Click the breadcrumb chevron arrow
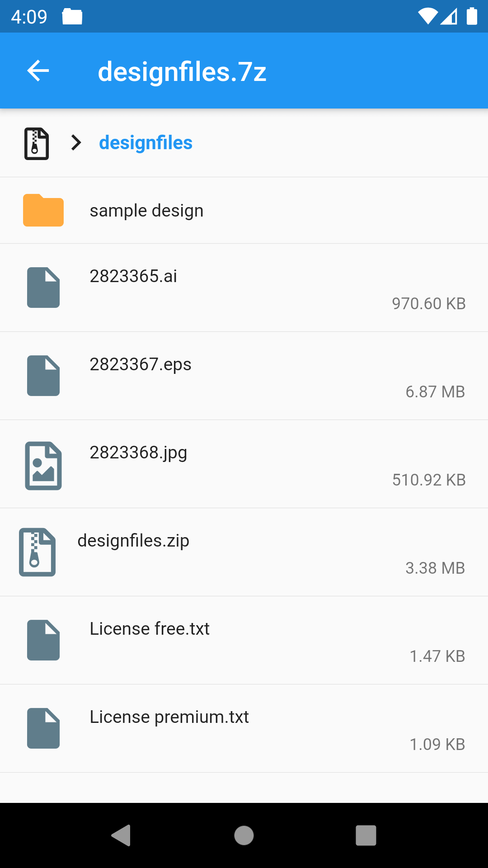 76,143
